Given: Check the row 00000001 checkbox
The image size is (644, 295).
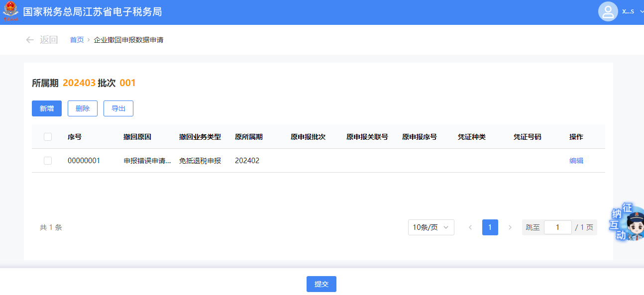Looking at the screenshot, I should [x=48, y=161].
